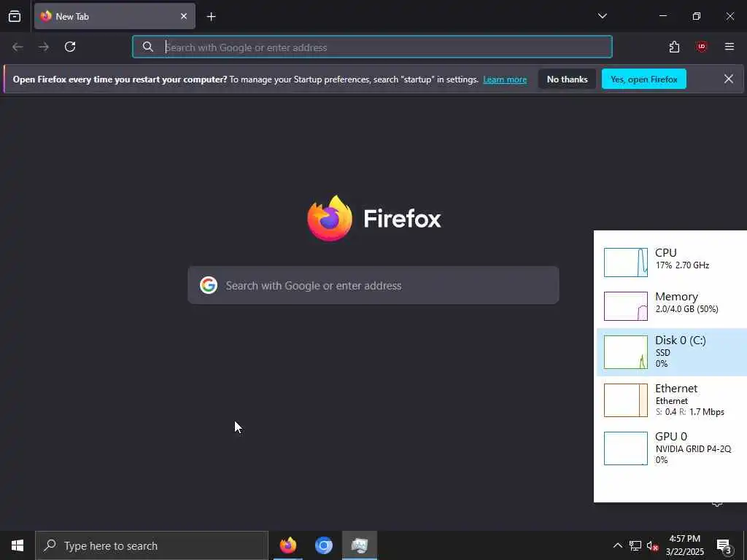The image size is (747, 560).
Task: Click the S: 0.4 R: 1.7 Mbps text
Action: (690, 412)
